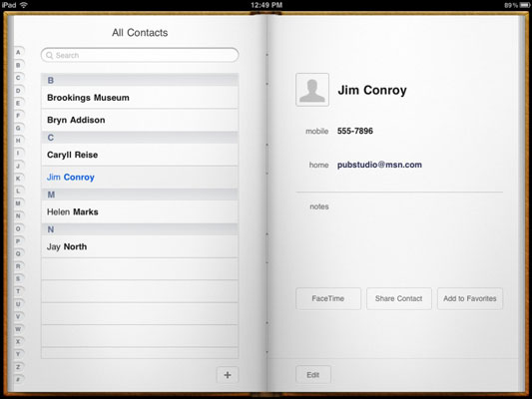The image size is (532, 399).
Task: Select Jay North contact
Action: [140, 246]
